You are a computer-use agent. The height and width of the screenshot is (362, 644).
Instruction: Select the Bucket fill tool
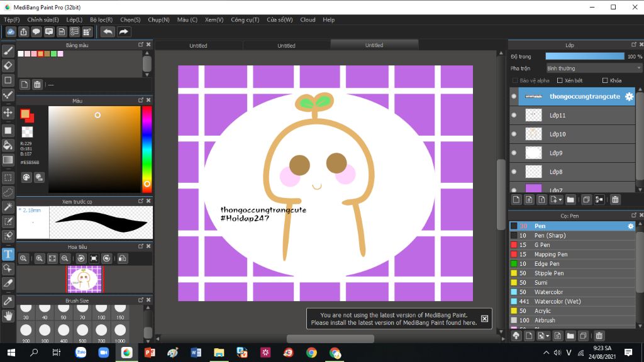coord(8,145)
